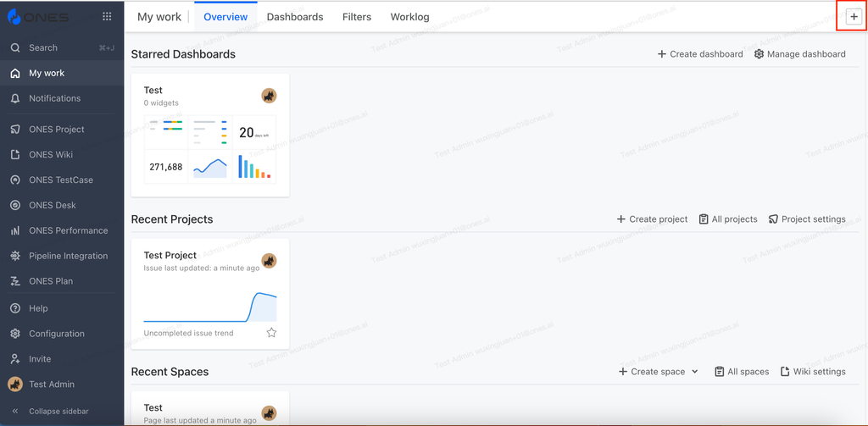Click Create project
The width and height of the screenshot is (868, 426).
[652, 219]
